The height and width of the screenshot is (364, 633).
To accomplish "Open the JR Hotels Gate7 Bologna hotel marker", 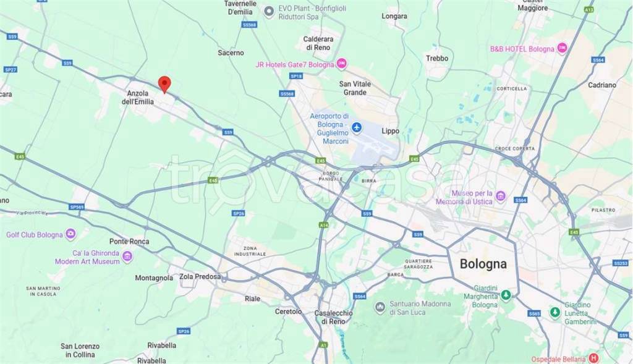I will click(x=341, y=64).
